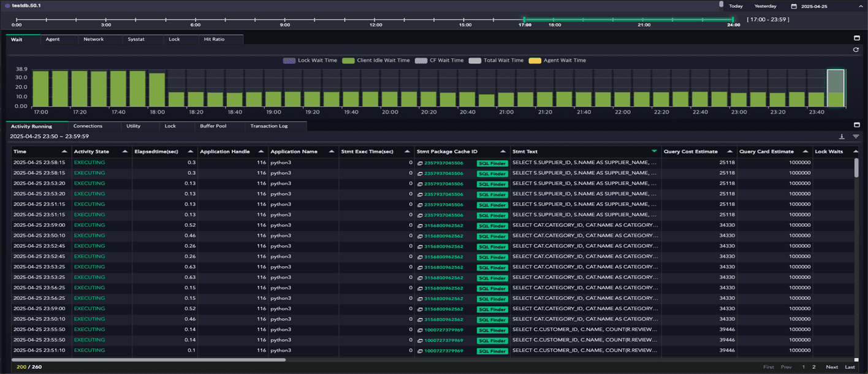This screenshot has width=868, height=374.
Task: Sort by Time column arrow
Action: (x=64, y=151)
